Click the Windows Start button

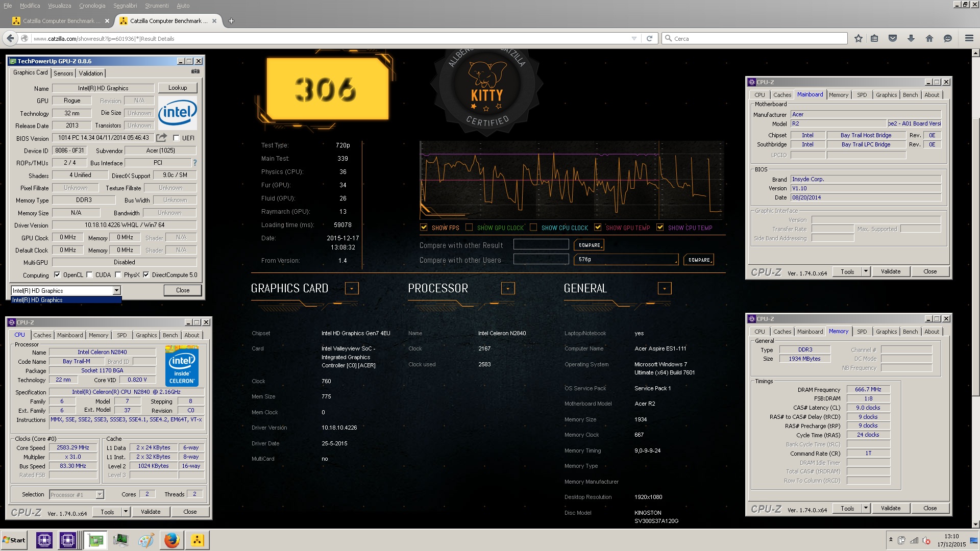14,540
